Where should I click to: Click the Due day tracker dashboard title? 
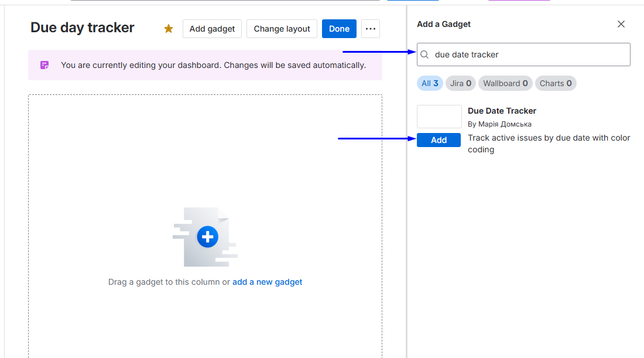pyautogui.click(x=83, y=28)
